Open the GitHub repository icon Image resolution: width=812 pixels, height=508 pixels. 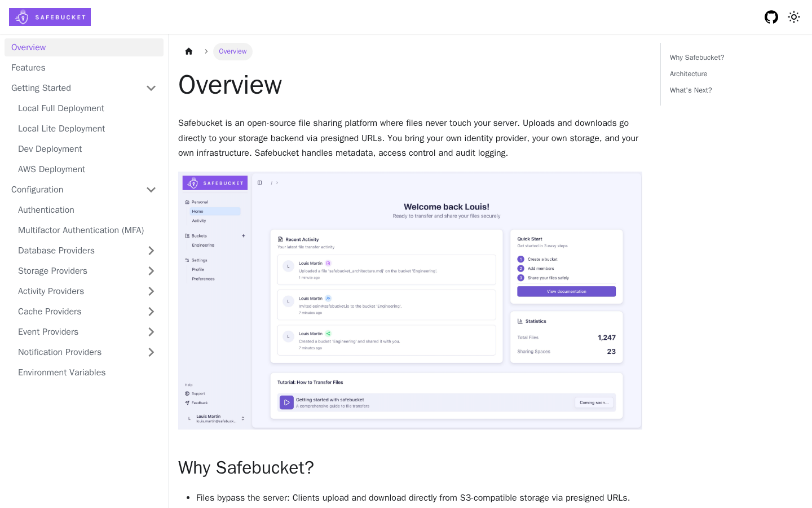[x=771, y=17]
